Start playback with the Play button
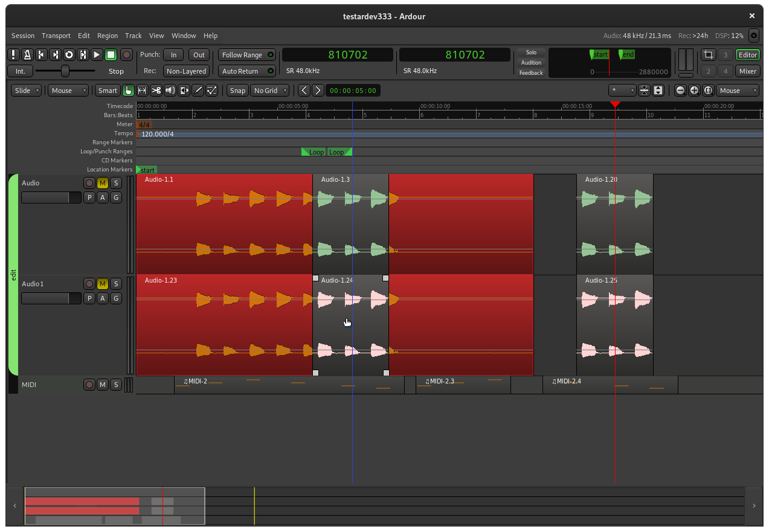Viewport: 769px width, 532px height. click(x=97, y=55)
